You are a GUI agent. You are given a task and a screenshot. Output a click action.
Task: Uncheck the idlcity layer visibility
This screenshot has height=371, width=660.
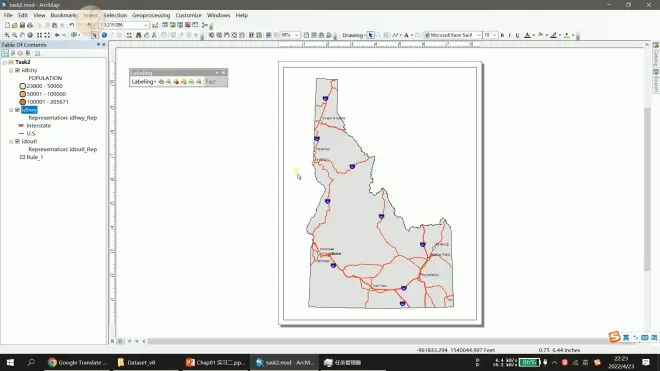17,70
